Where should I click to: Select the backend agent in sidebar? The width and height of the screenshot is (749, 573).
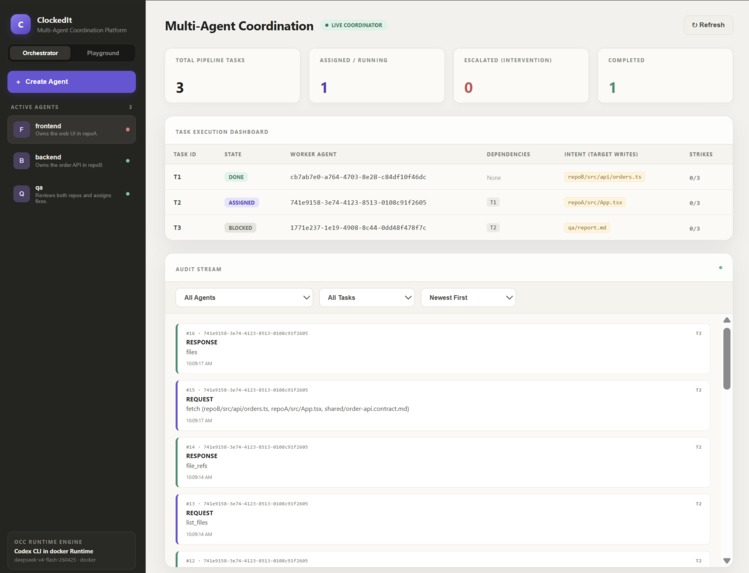click(72, 161)
